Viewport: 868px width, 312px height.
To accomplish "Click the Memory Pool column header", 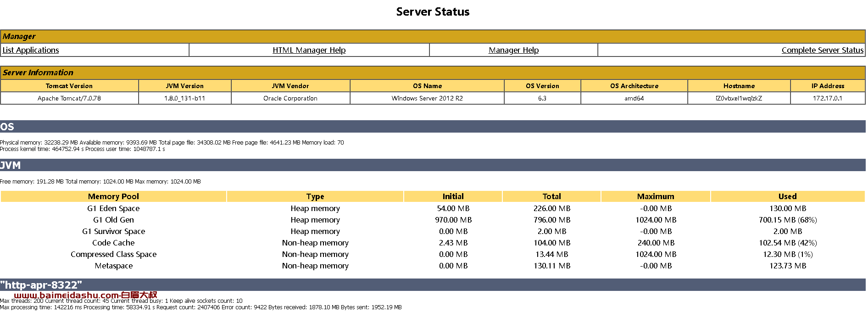I will click(113, 196).
